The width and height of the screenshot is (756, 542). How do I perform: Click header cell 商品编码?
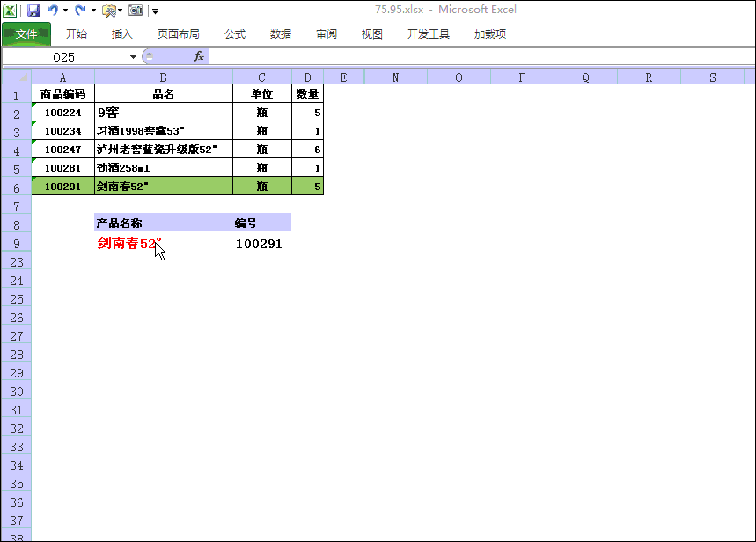click(x=62, y=93)
